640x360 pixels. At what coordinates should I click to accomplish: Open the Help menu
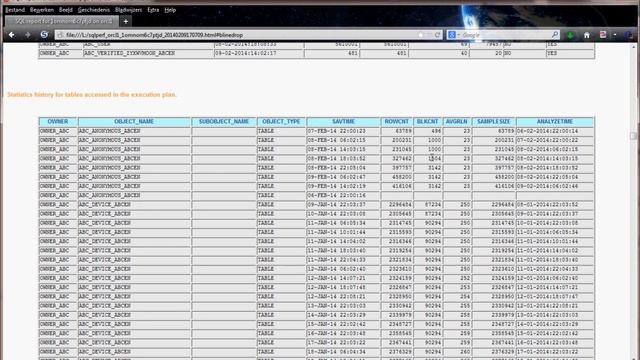pos(170,10)
